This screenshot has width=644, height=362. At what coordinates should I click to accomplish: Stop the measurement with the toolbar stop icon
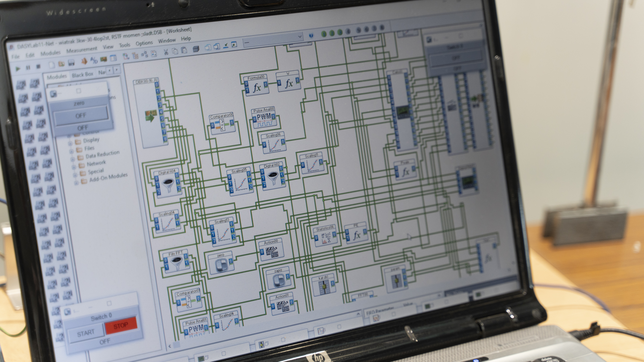click(38, 66)
